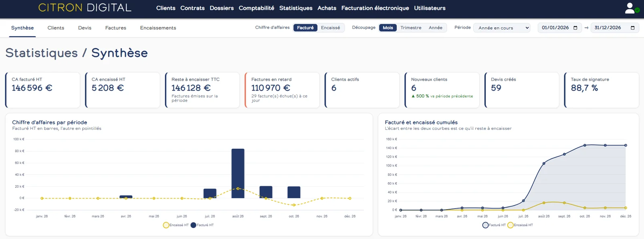Screen dimensions: 644x239
Task: Click the '5 208 €' value
Action: click(107, 88)
